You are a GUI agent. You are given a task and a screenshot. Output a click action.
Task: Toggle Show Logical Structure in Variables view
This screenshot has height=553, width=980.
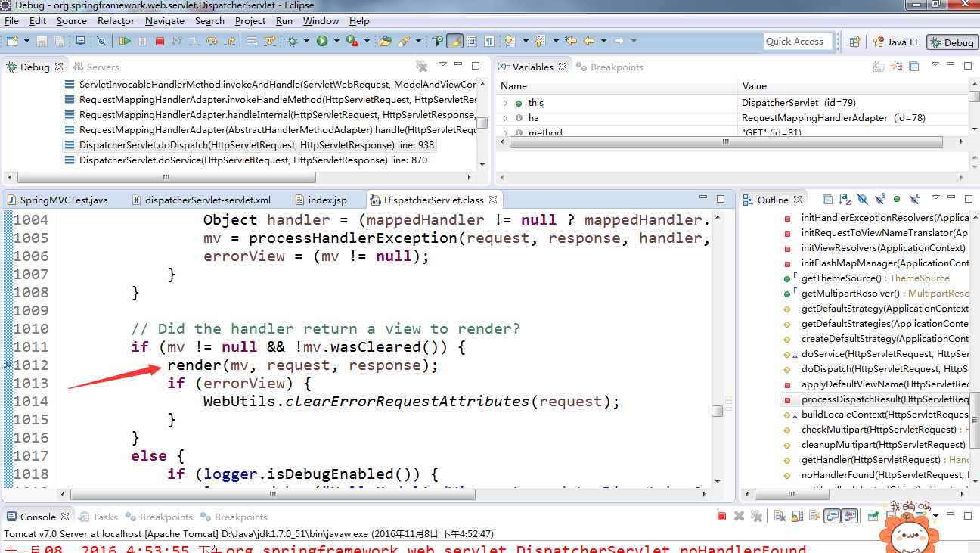click(896, 66)
